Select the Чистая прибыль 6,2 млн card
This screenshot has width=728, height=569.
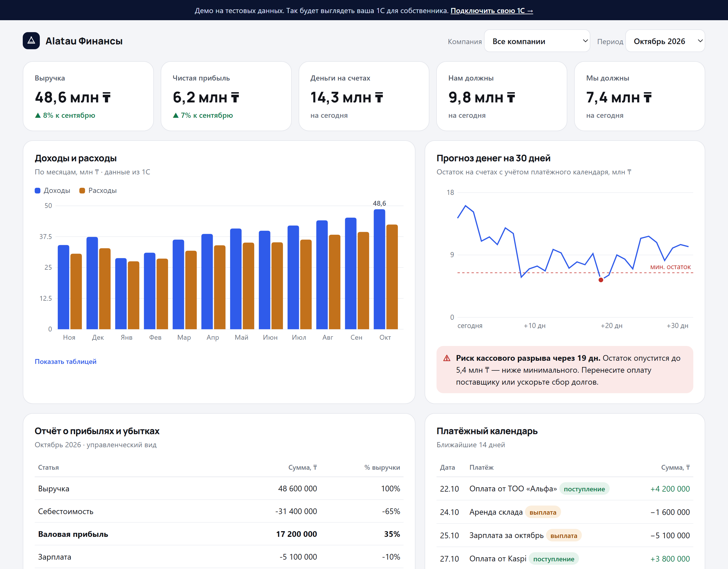[x=226, y=96]
